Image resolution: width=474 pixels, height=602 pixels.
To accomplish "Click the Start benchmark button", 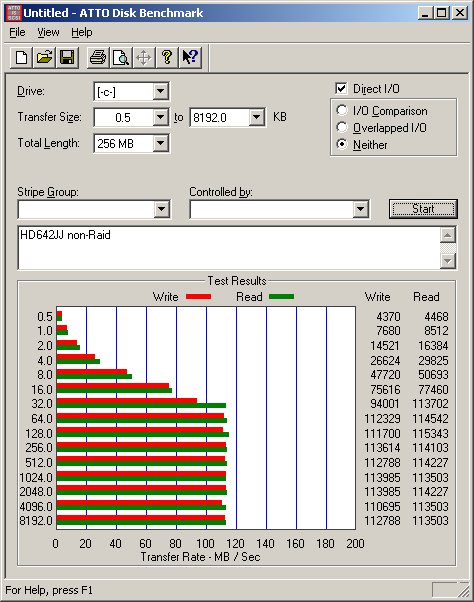I will (x=423, y=209).
